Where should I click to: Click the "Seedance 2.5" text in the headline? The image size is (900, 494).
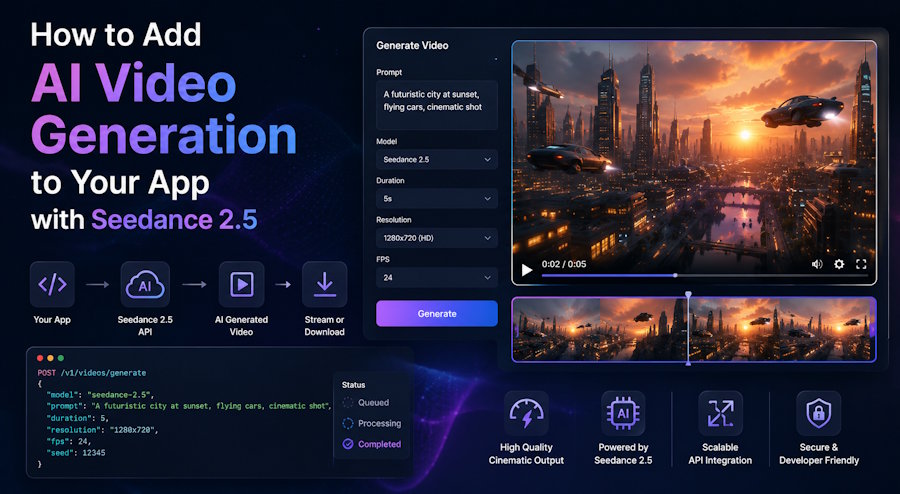point(174,220)
